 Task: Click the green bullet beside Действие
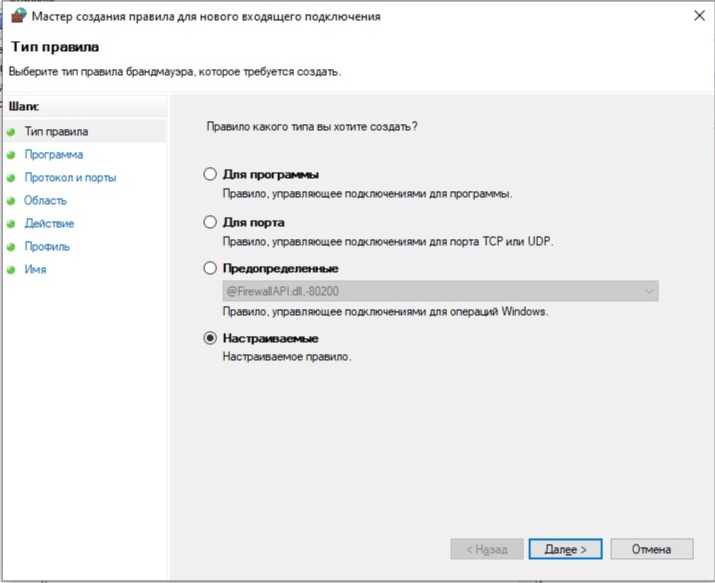coord(11,224)
